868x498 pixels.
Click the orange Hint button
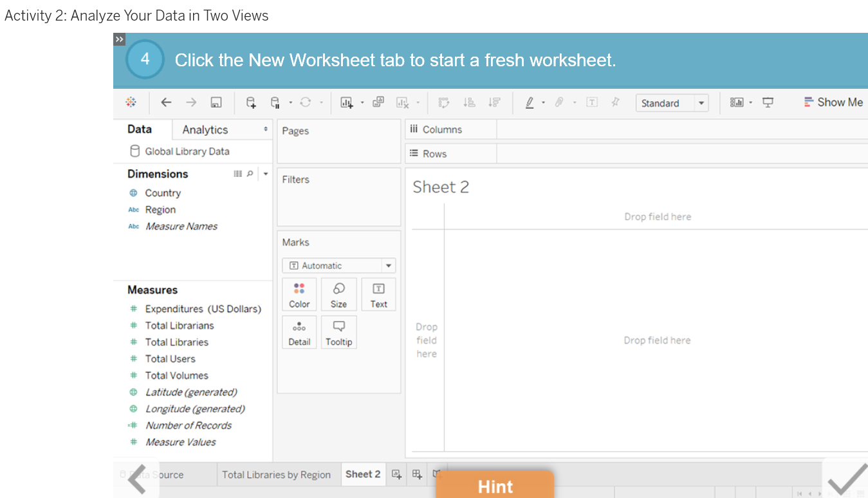click(494, 484)
